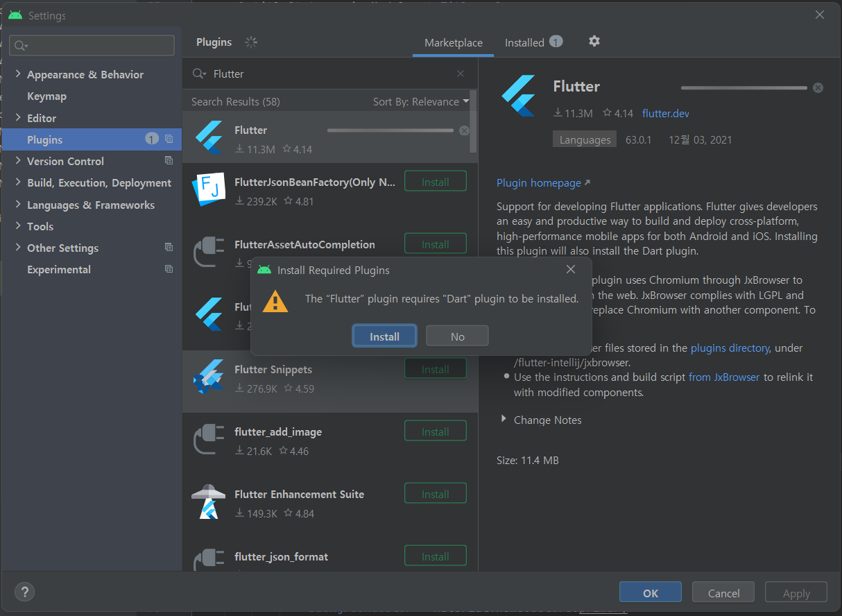Click project-level icon beside Experimental
Viewport: 842px width, 616px height.
tap(169, 269)
